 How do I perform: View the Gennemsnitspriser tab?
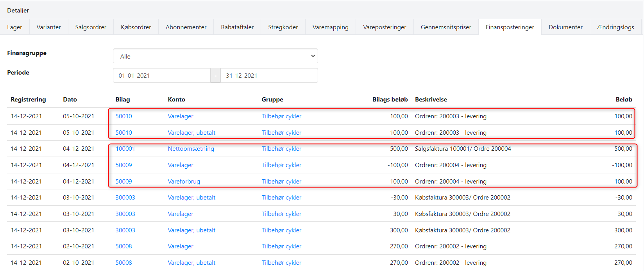tap(446, 27)
